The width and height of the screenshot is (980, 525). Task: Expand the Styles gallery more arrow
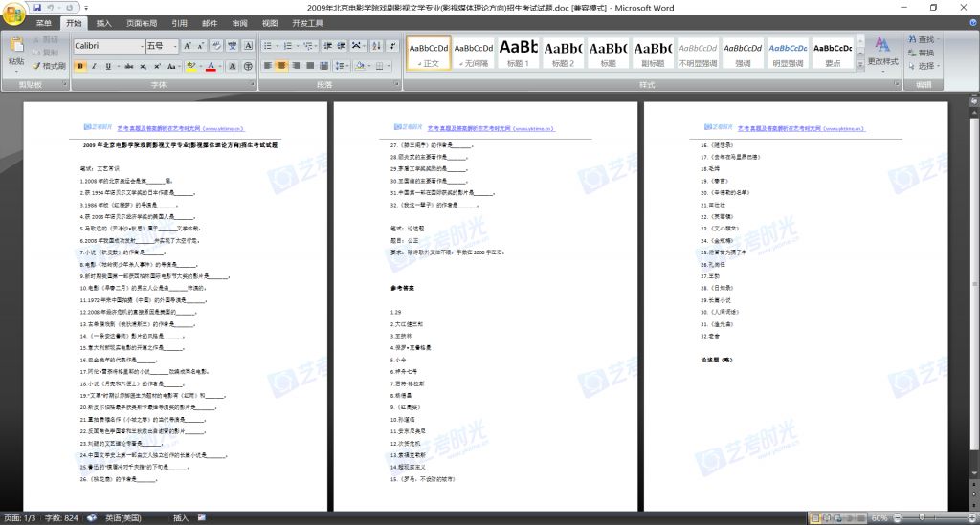click(x=859, y=67)
